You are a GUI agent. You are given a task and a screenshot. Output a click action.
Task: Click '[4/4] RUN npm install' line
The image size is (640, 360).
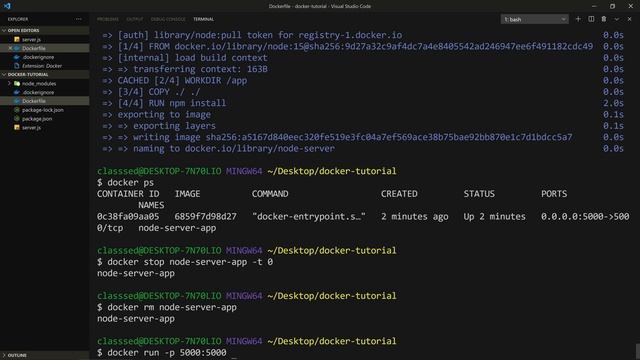(x=171, y=103)
